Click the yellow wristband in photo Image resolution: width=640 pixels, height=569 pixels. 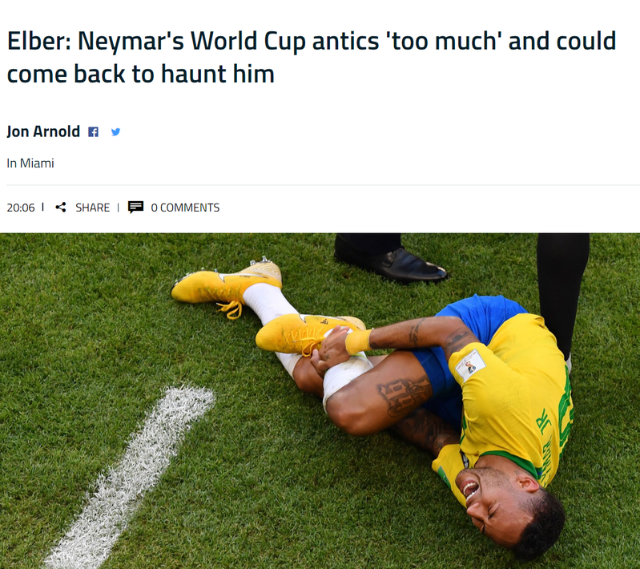coord(358,341)
